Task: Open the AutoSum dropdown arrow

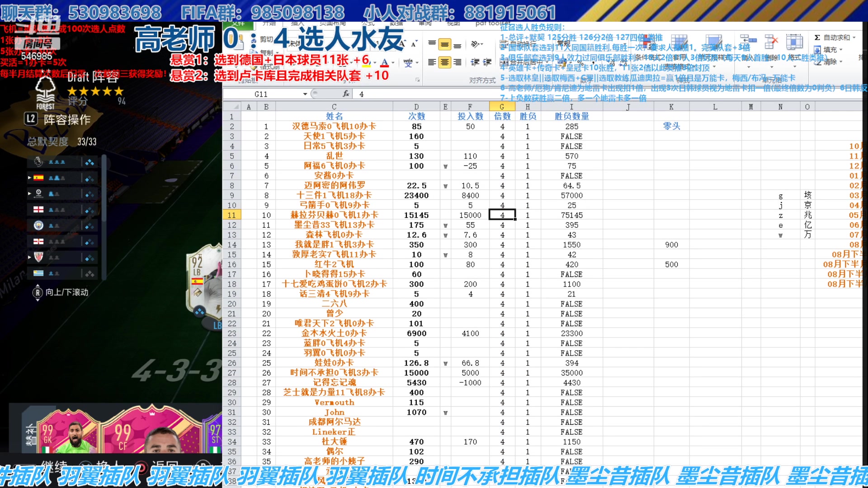Action: tap(854, 38)
